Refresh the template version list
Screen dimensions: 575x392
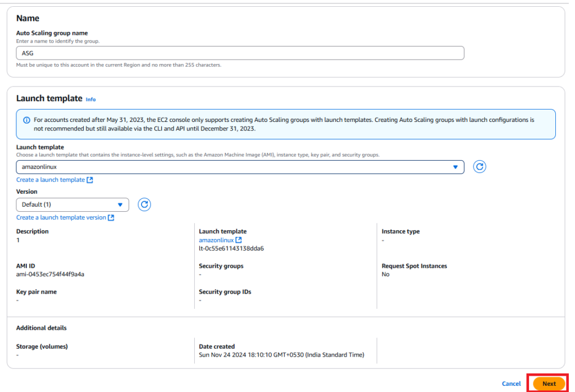(x=144, y=204)
